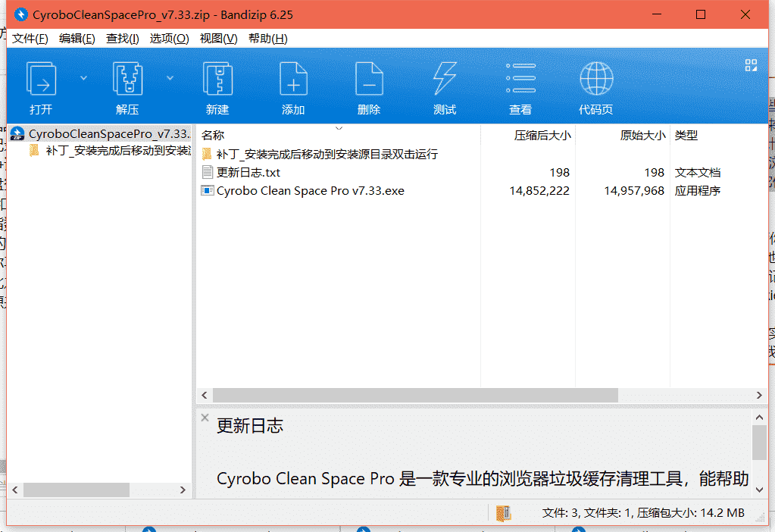Open the 查找(I) menu

(x=122, y=39)
